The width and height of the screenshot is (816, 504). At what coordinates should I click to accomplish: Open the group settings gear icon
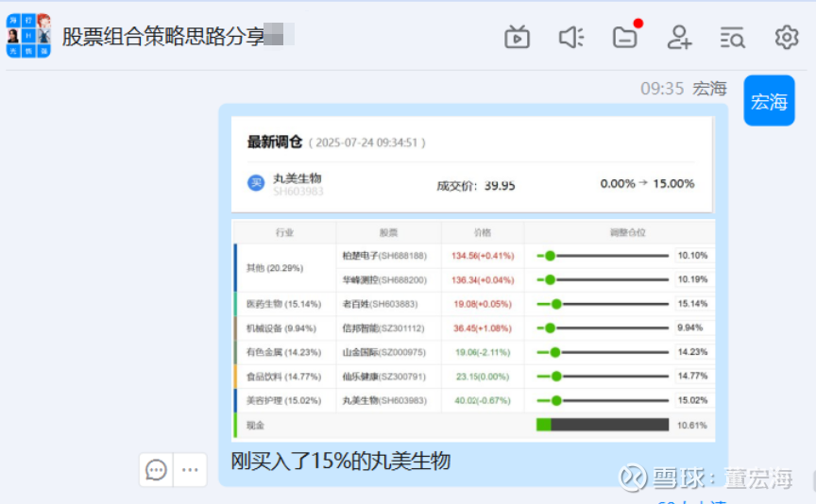(x=787, y=38)
